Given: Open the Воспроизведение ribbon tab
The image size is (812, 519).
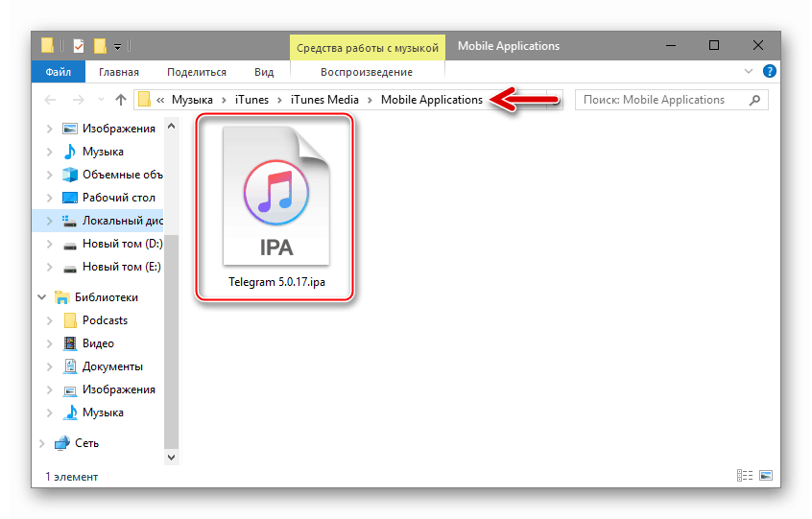Looking at the screenshot, I should point(366,72).
